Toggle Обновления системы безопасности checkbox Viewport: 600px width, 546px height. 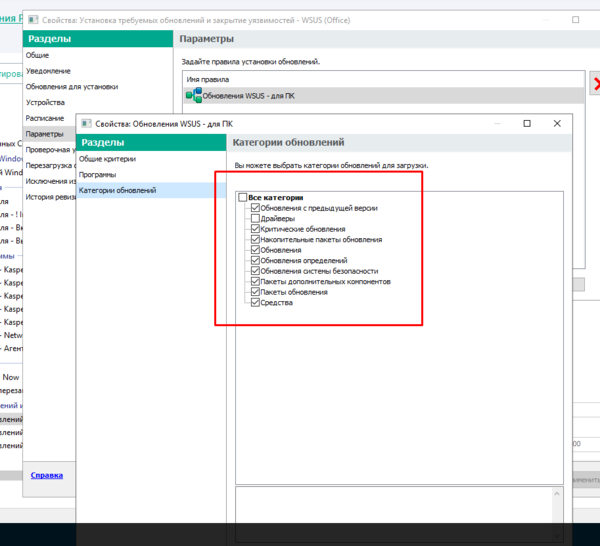coord(255,271)
